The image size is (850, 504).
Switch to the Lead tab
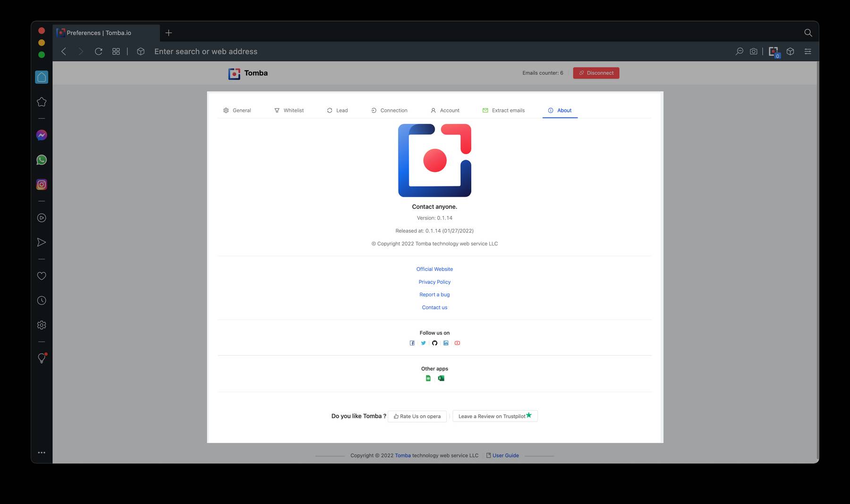[x=337, y=110]
